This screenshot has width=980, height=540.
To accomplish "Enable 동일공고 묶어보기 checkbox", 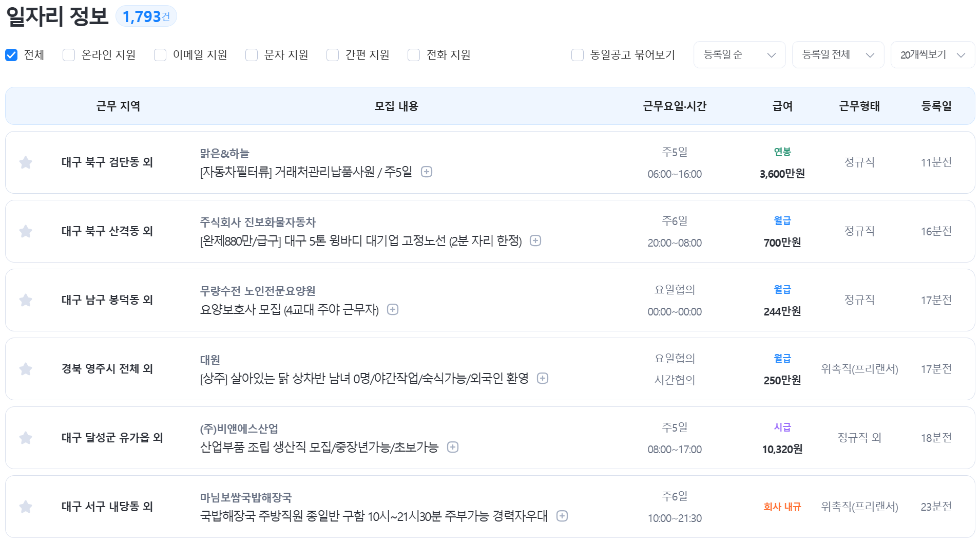I will [578, 55].
